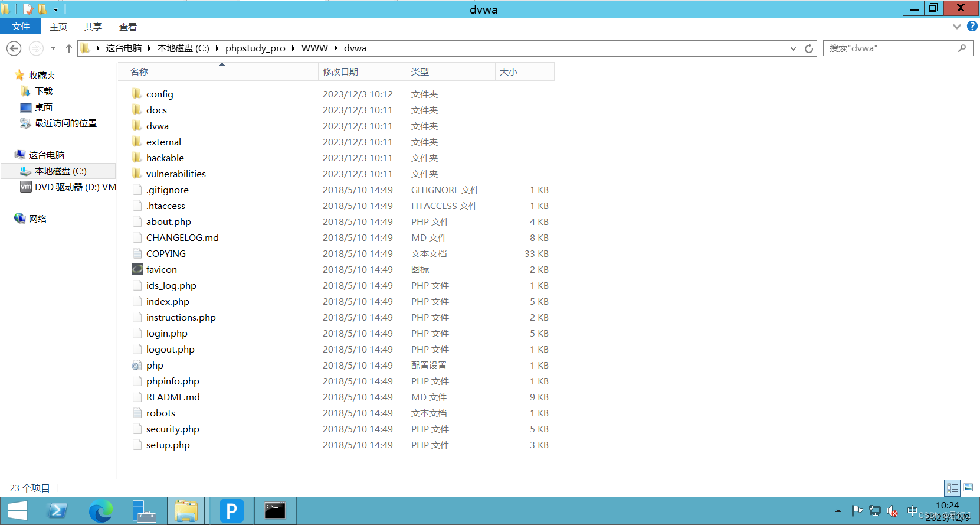Click 本地磁盘 (C:) in address breadcrumb

tap(183, 48)
